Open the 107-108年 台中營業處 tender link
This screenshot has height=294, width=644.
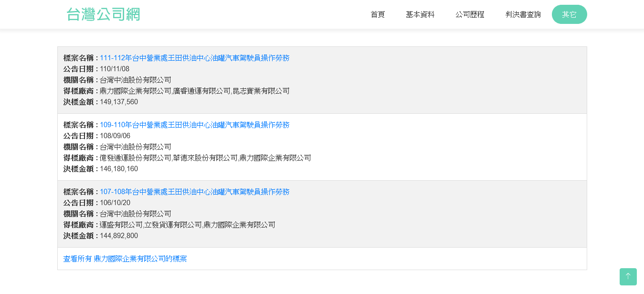point(194,192)
